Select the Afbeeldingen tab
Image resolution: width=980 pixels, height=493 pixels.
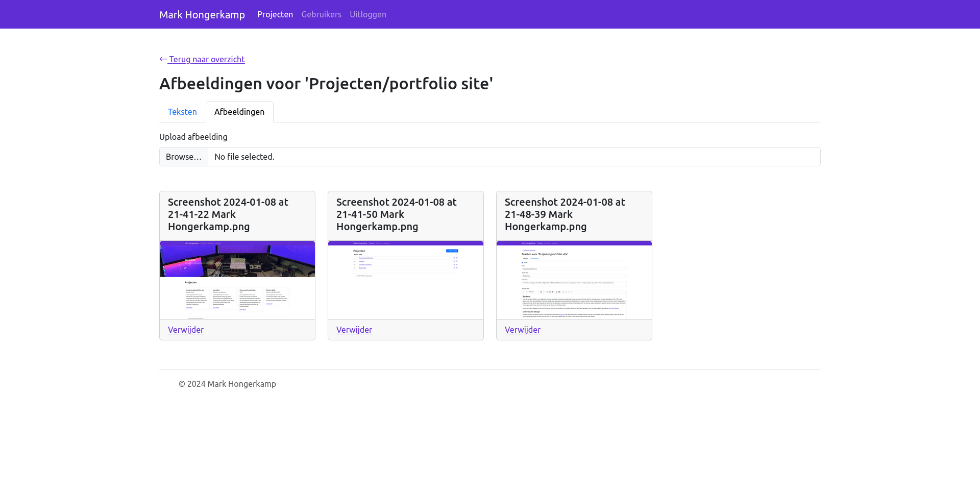pyautogui.click(x=239, y=112)
